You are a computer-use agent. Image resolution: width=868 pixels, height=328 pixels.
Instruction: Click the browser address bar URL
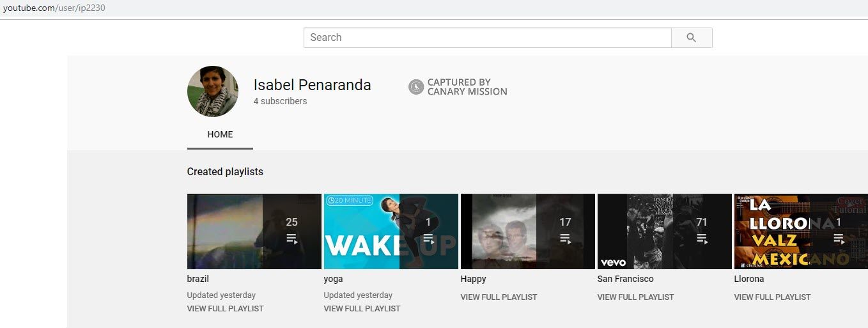tap(54, 8)
